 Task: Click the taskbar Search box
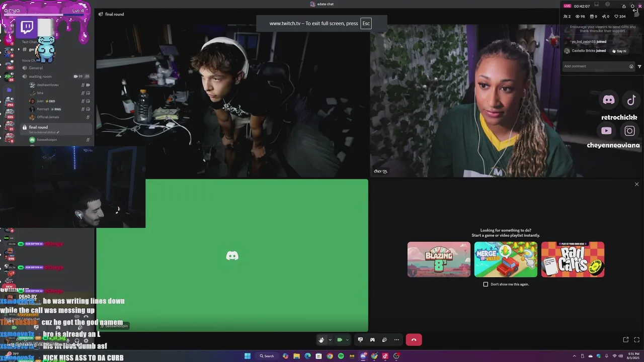(267, 356)
